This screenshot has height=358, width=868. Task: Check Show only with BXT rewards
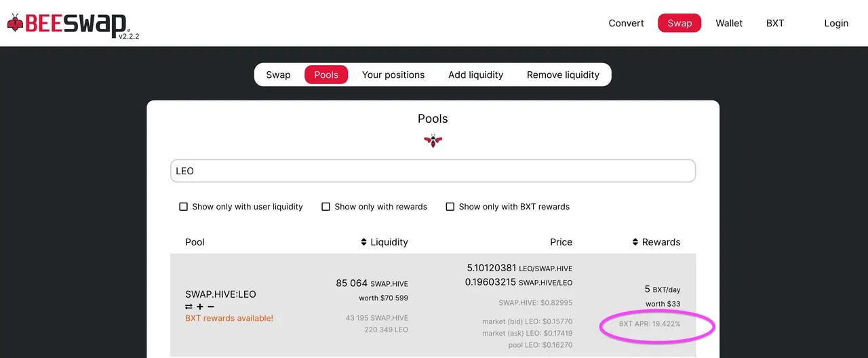point(450,207)
